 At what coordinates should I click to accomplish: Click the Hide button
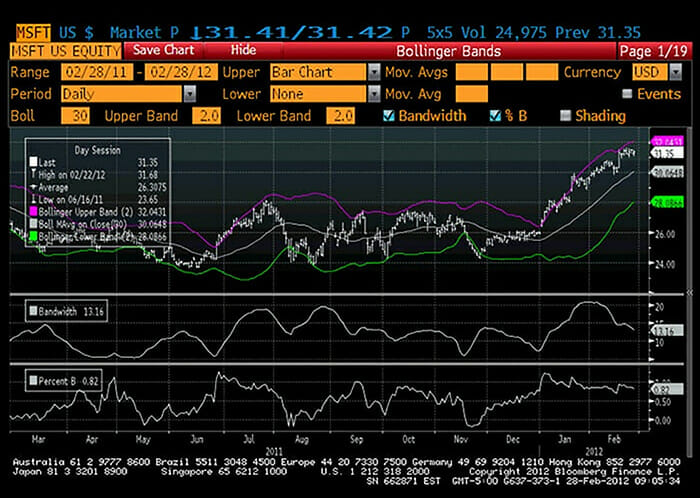pos(242,49)
